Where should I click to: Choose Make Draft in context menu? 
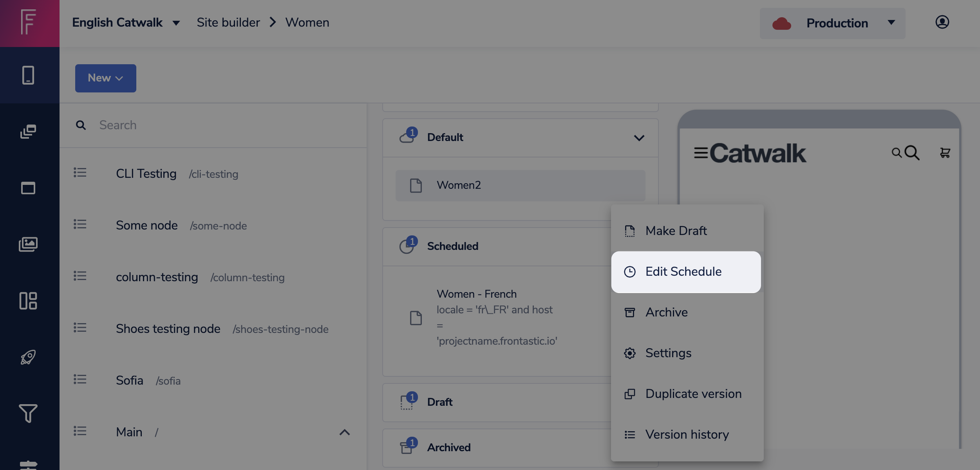676,231
